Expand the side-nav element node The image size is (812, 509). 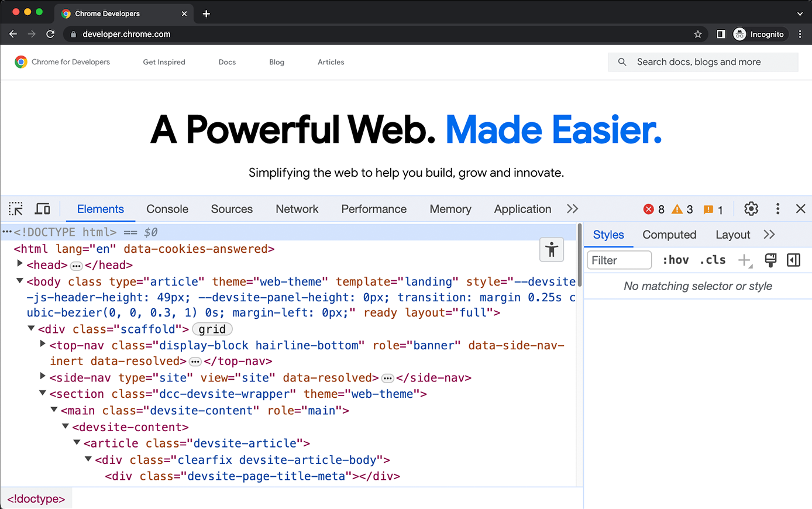(x=43, y=376)
